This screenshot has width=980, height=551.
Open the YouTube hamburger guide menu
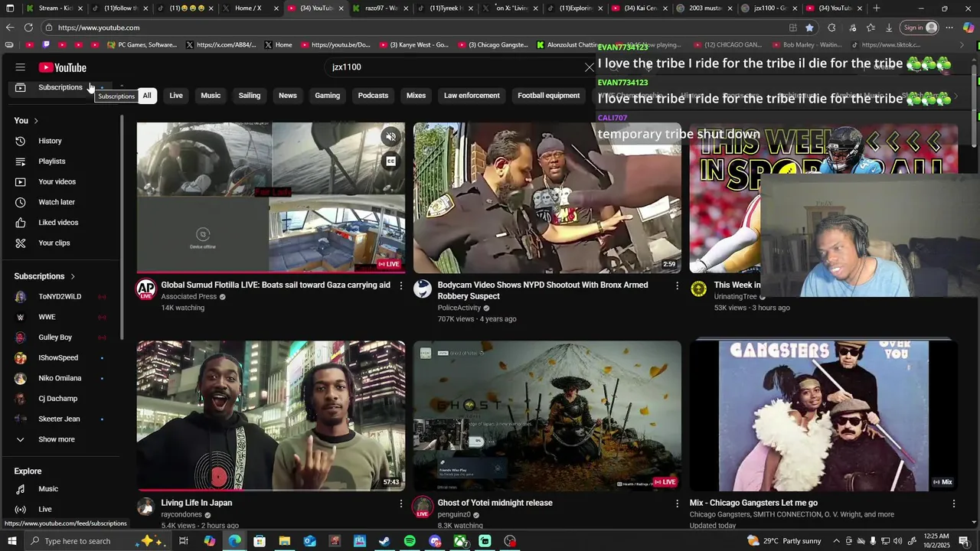(x=21, y=67)
